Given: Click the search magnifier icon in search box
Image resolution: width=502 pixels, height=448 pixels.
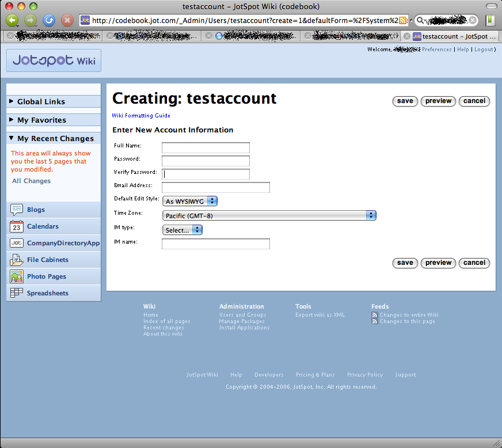Looking at the screenshot, I should coord(420,21).
